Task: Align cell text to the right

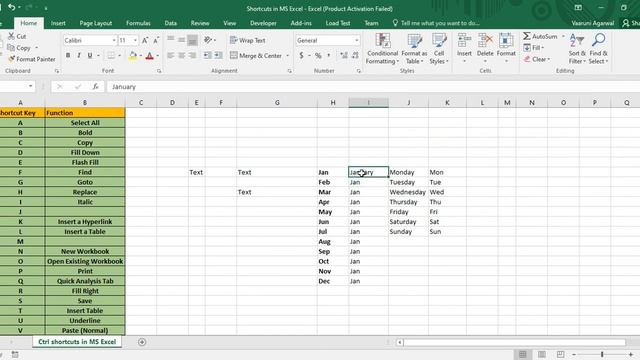Action: (x=192, y=56)
